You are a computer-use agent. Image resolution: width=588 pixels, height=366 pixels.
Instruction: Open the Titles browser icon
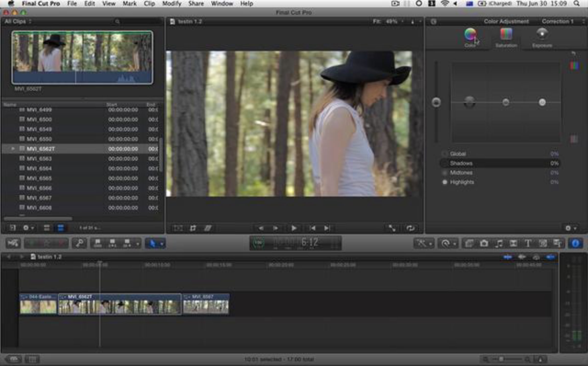tap(528, 243)
